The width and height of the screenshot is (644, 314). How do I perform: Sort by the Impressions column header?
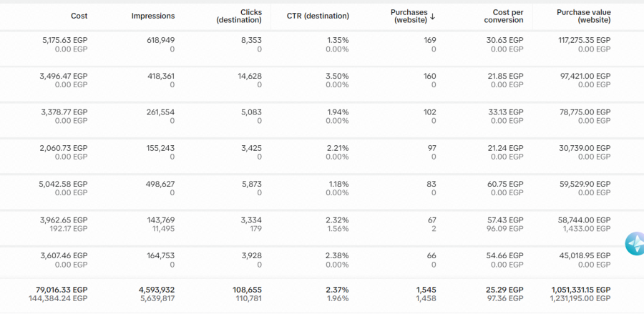153,16
